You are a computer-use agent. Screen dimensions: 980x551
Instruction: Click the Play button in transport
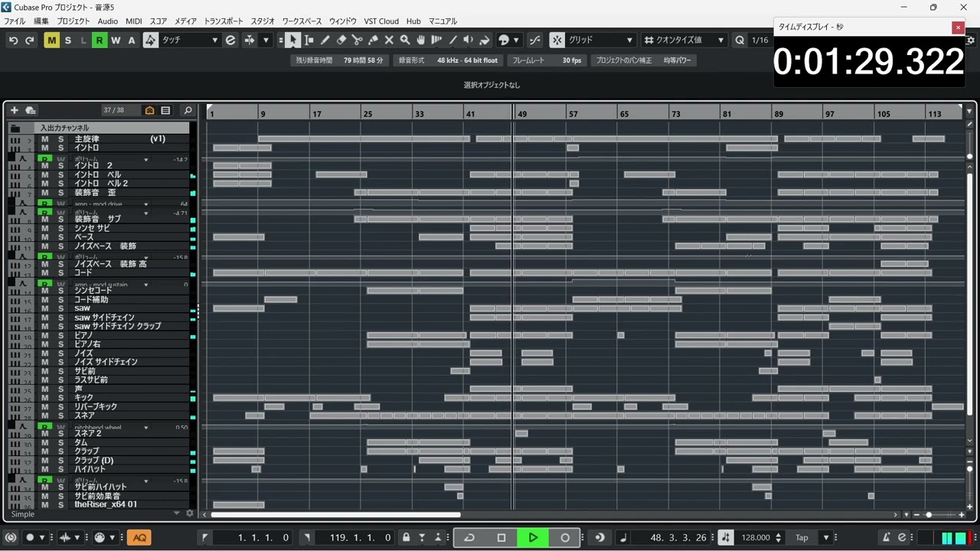pyautogui.click(x=533, y=538)
